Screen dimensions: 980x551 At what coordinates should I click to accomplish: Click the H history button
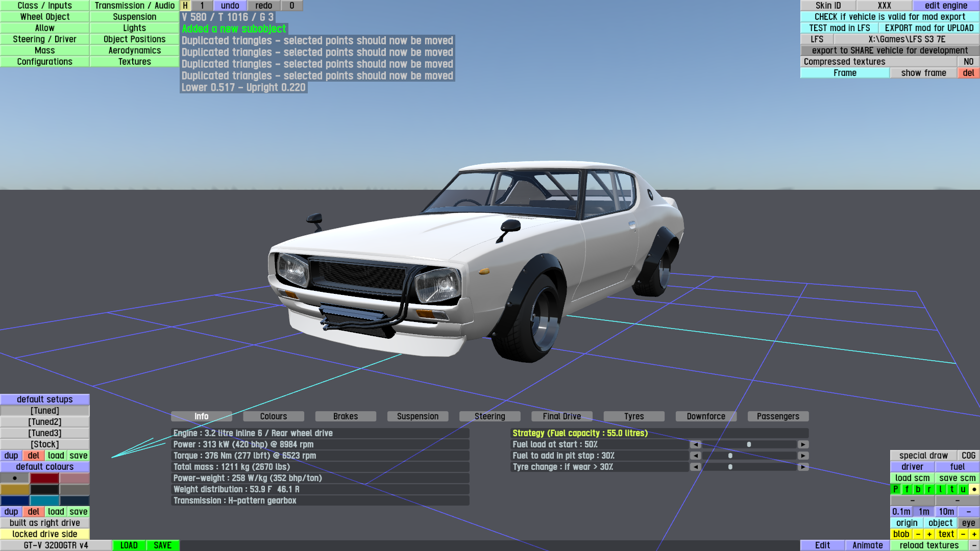click(185, 6)
